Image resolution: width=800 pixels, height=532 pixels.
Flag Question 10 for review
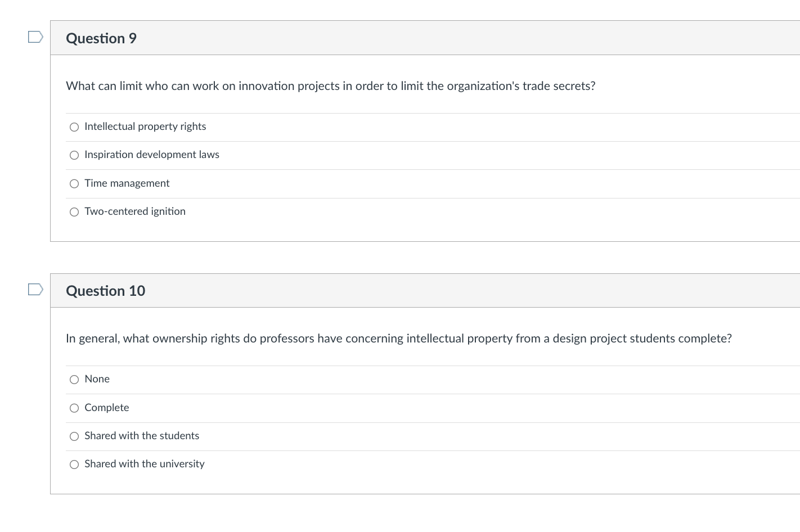pyautogui.click(x=35, y=290)
